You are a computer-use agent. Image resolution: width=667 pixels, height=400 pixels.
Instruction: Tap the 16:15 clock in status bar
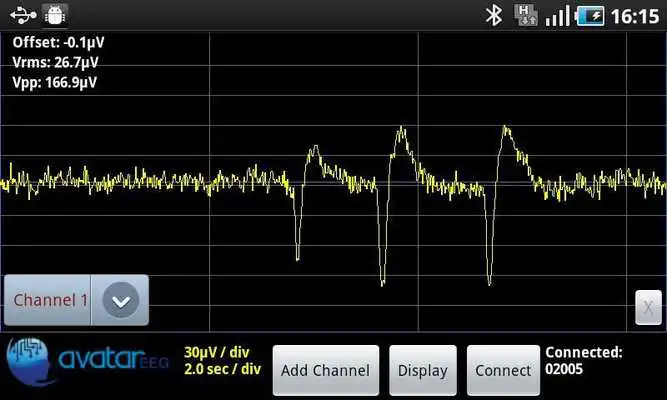(636, 15)
